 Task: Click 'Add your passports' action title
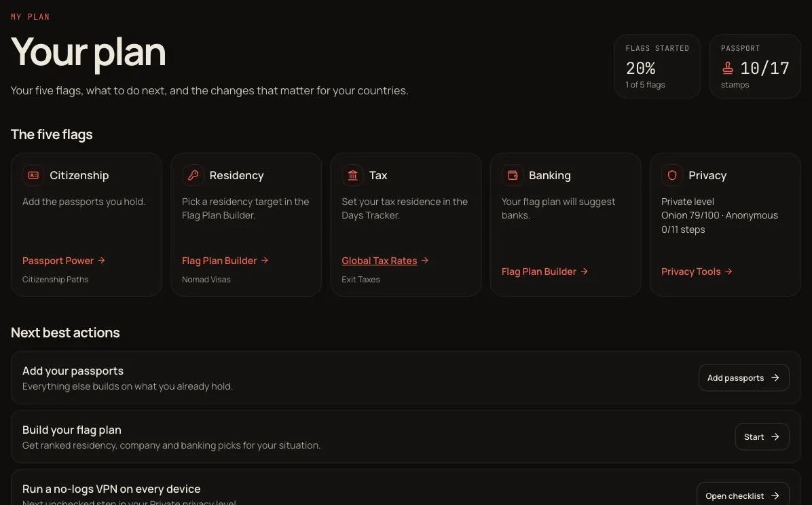tap(73, 371)
